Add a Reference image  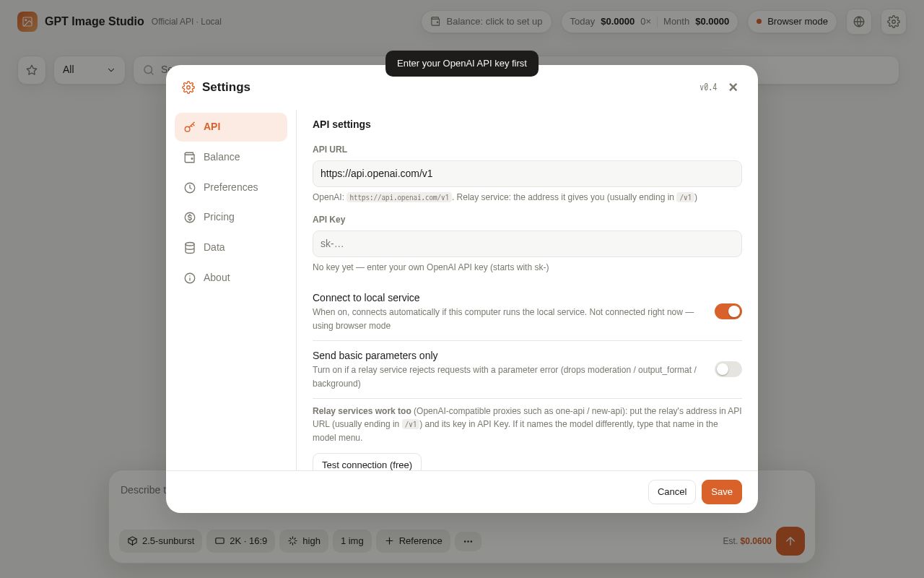click(413, 541)
